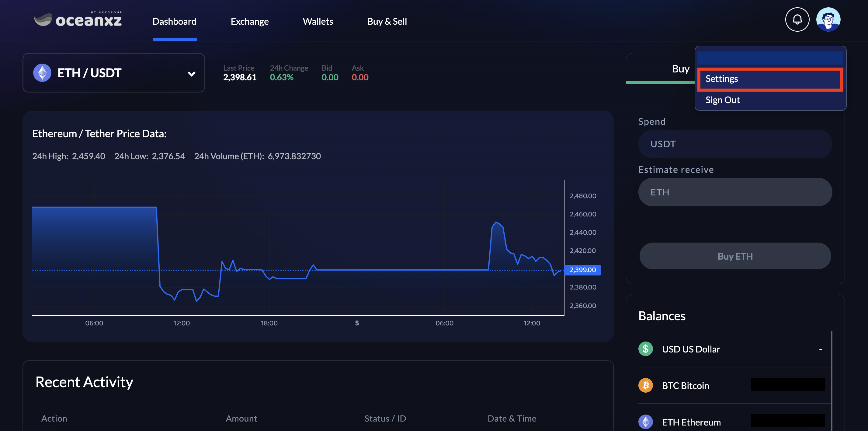Click the notification bell icon
Viewport: 868px width, 431px height.
click(x=797, y=19)
